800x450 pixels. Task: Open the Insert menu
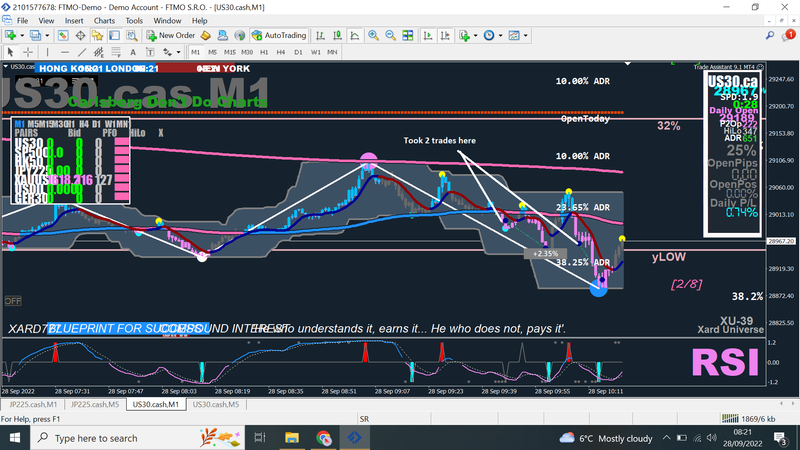click(x=74, y=20)
